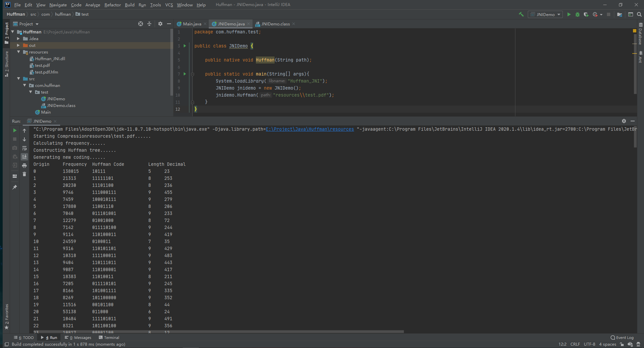Open Run panel settings gear
The image size is (644, 348).
[x=624, y=121]
